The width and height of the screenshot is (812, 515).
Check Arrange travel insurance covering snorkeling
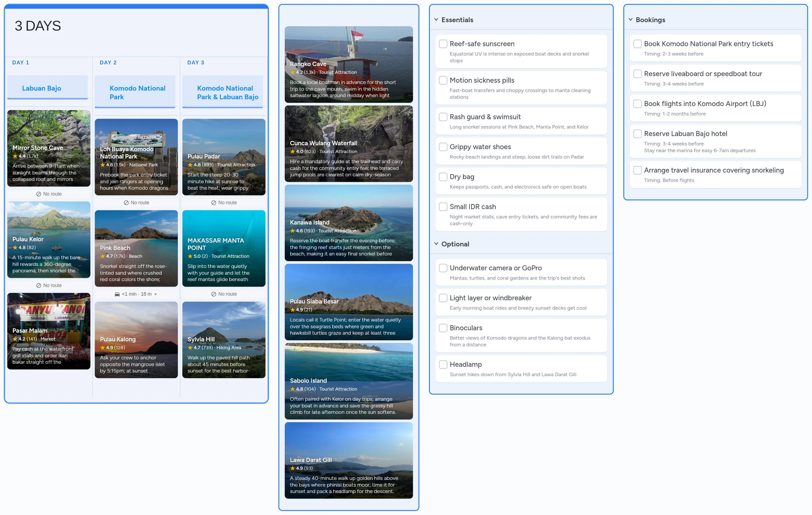[x=637, y=170]
